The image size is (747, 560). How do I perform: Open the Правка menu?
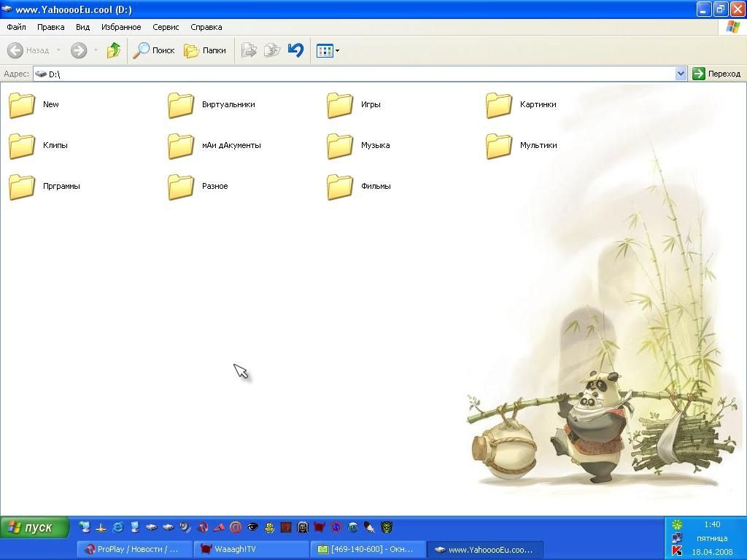pos(50,27)
